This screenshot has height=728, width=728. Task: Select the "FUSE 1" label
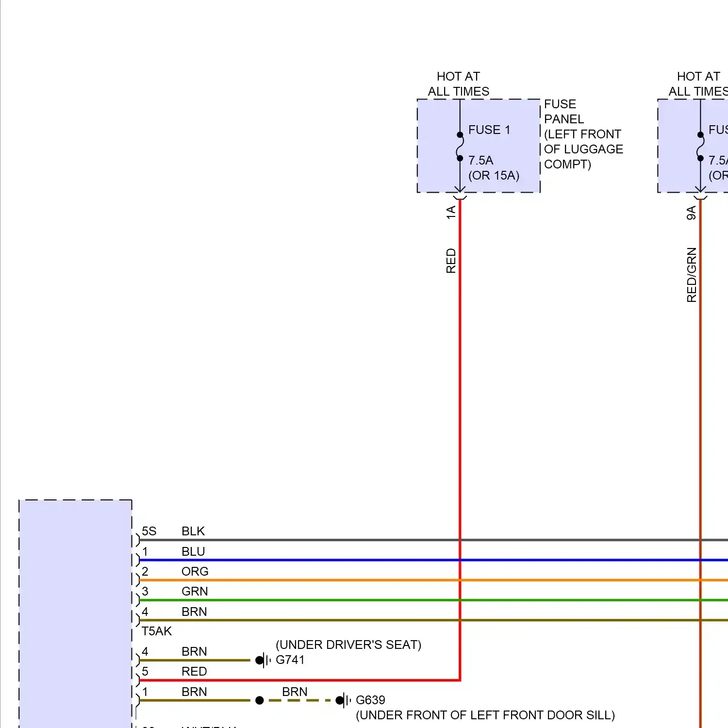click(489, 130)
